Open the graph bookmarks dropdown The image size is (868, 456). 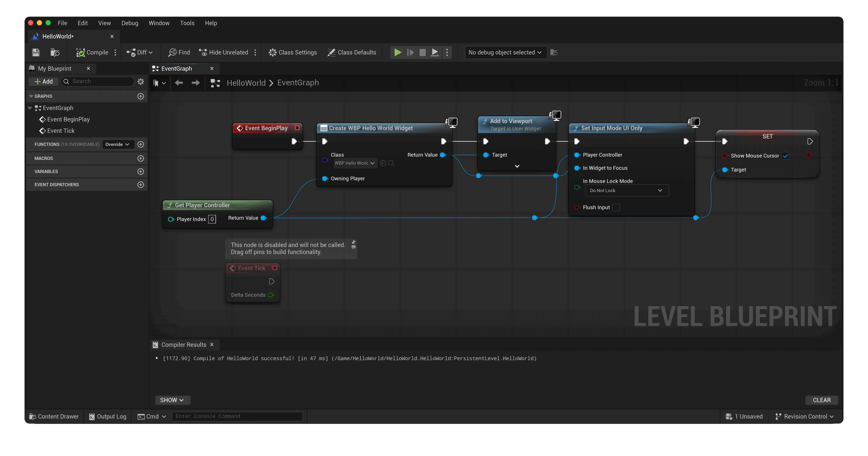(159, 83)
